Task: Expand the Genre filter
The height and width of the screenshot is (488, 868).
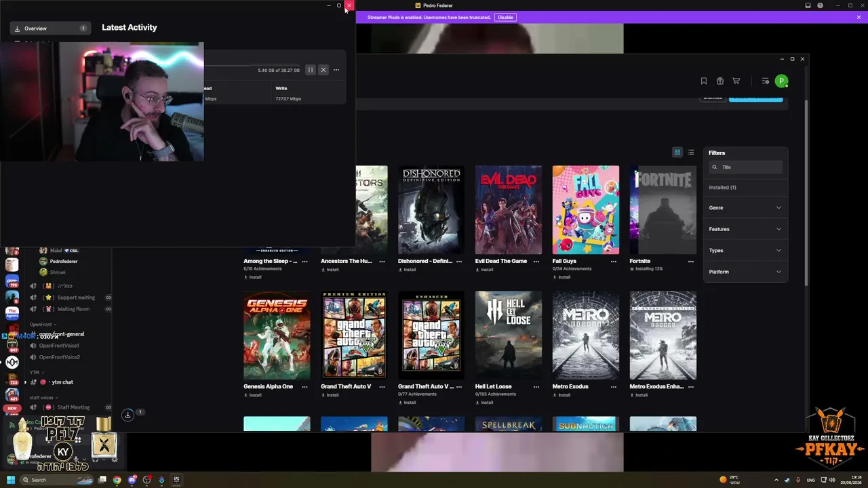Action: pyautogui.click(x=745, y=208)
